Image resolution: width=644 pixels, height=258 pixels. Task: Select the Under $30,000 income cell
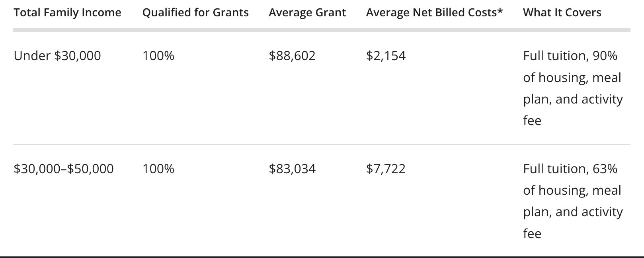57,56
